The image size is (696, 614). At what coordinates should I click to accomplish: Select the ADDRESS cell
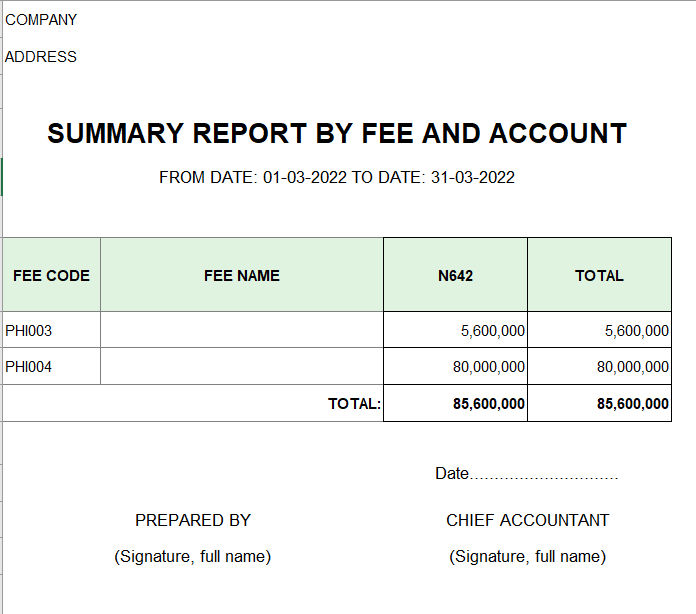click(x=41, y=57)
